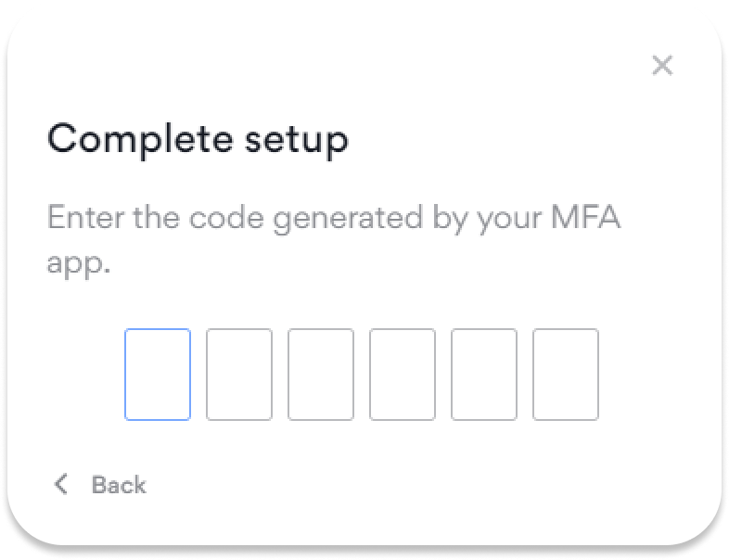Viewport: 729px width, 560px height.
Task: Focus the first code digit box
Action: [158, 375]
